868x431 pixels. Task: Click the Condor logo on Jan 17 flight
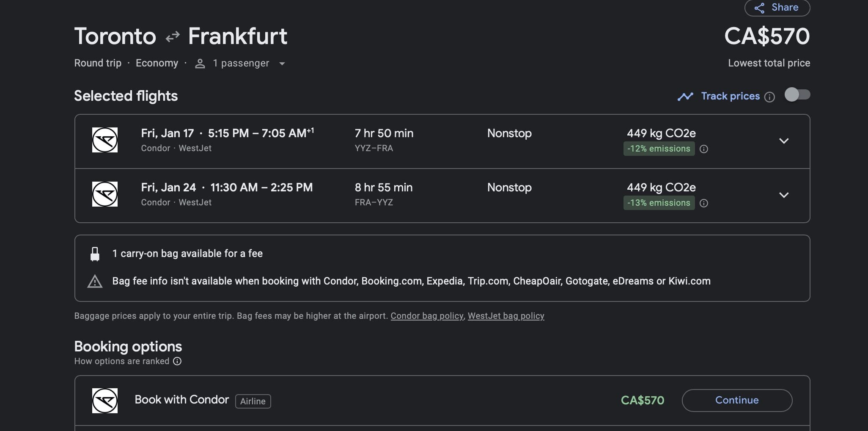[x=105, y=140]
